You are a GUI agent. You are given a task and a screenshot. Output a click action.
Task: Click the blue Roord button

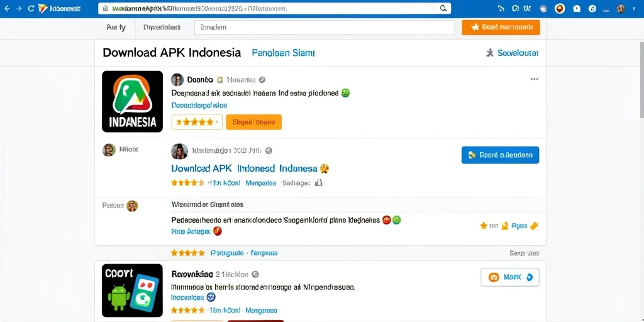pyautogui.click(x=500, y=155)
